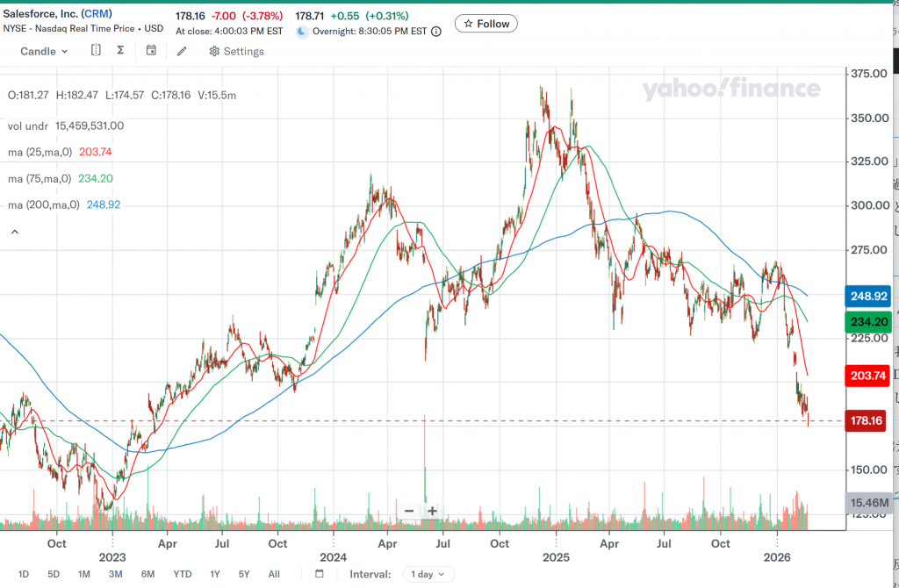Select the pencil drawing tool
This screenshot has height=588, width=899.
tap(182, 51)
